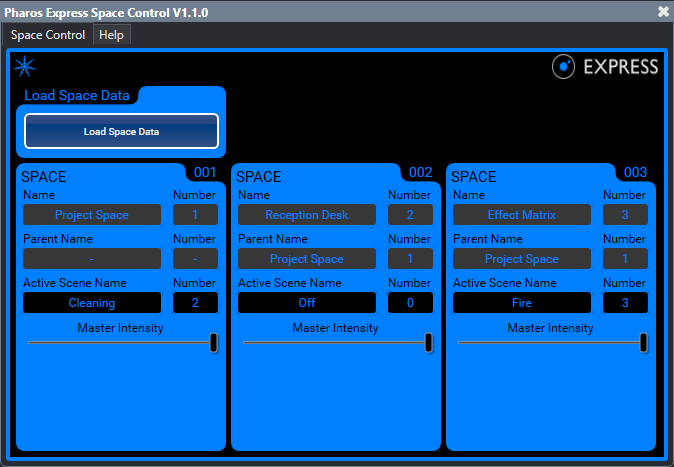Screen dimensions: 674x467
Task: Click the Parent Name label in Space 003
Action: (x=488, y=239)
